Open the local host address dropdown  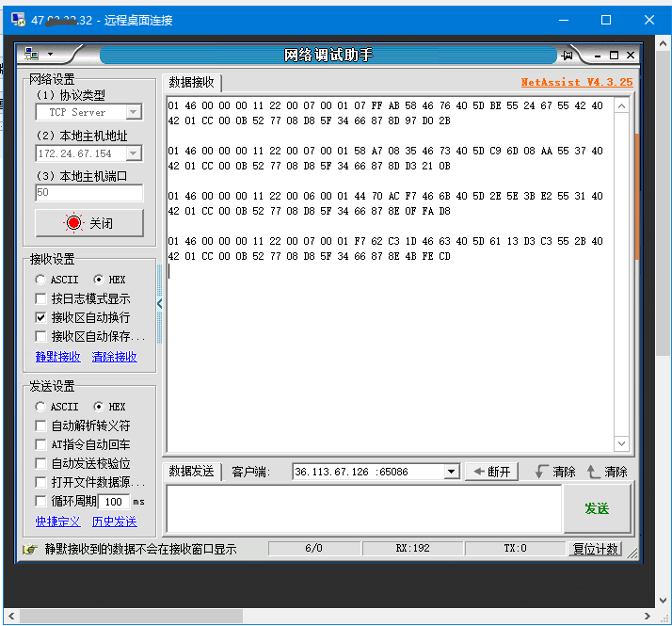134,153
